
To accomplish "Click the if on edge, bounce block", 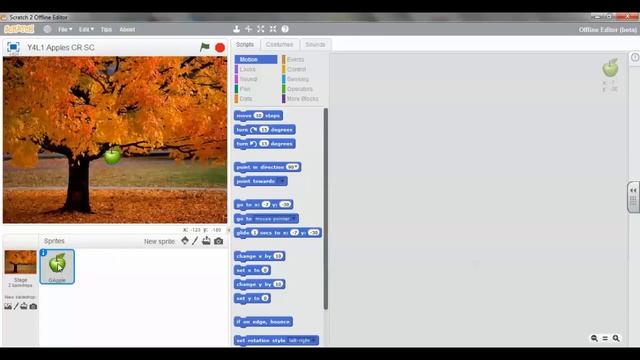I will 263,322.
